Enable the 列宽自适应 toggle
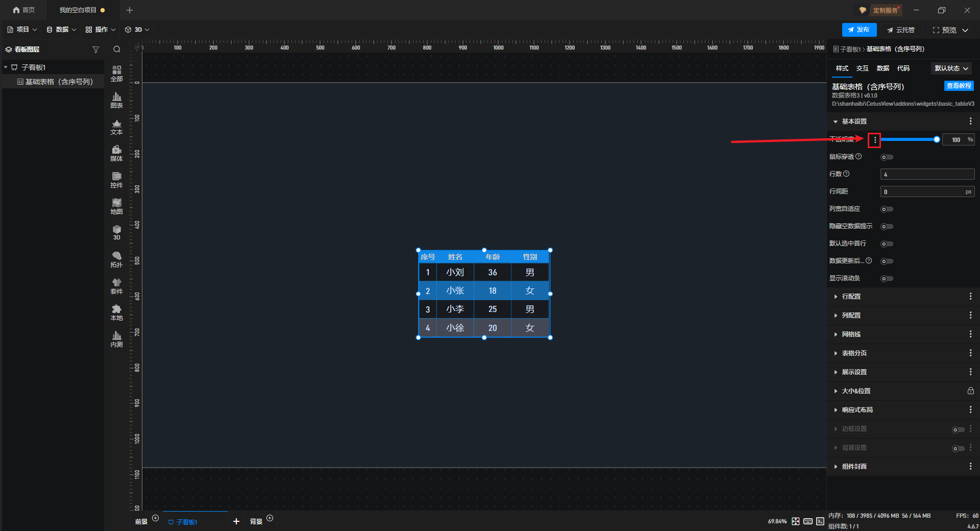The width and height of the screenshot is (980, 531). [887, 209]
